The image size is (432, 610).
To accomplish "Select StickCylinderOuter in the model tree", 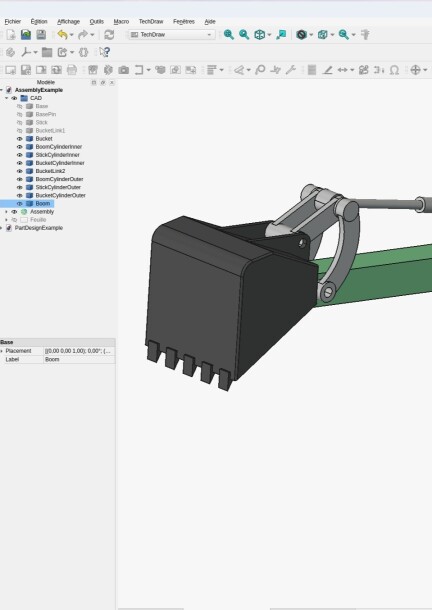I will tap(58, 187).
